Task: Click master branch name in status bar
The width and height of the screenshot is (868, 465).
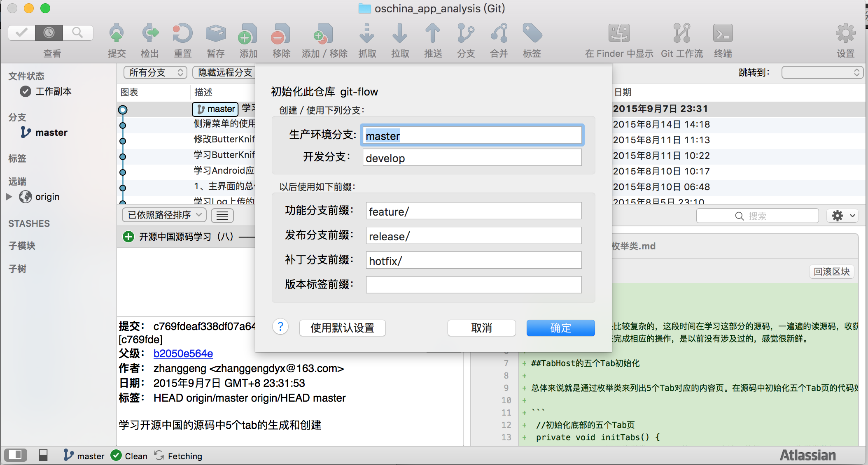Action: pyautogui.click(x=91, y=456)
